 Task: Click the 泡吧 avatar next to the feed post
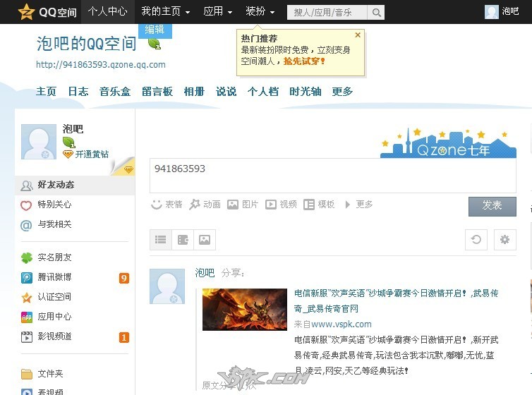[167, 286]
